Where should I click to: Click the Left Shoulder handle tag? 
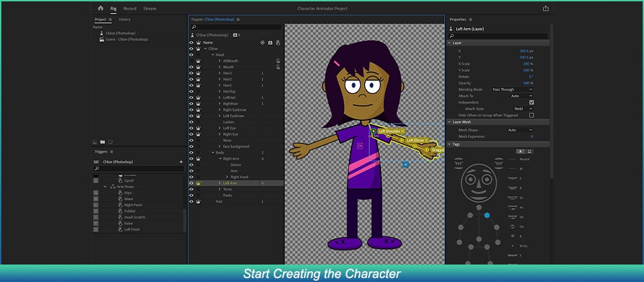[391, 131]
